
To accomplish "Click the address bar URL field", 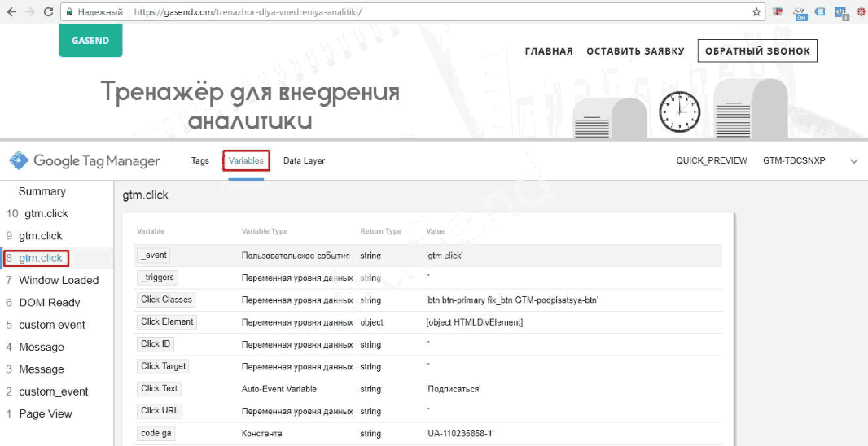I will point(413,11).
